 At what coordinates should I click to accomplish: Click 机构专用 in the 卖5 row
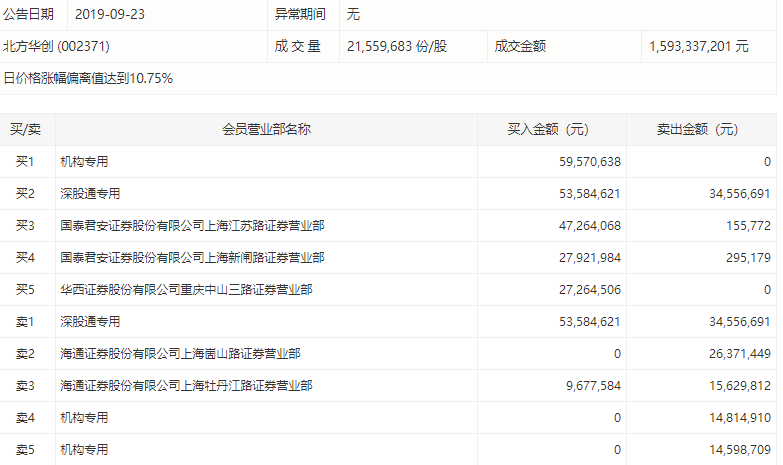coord(84,450)
